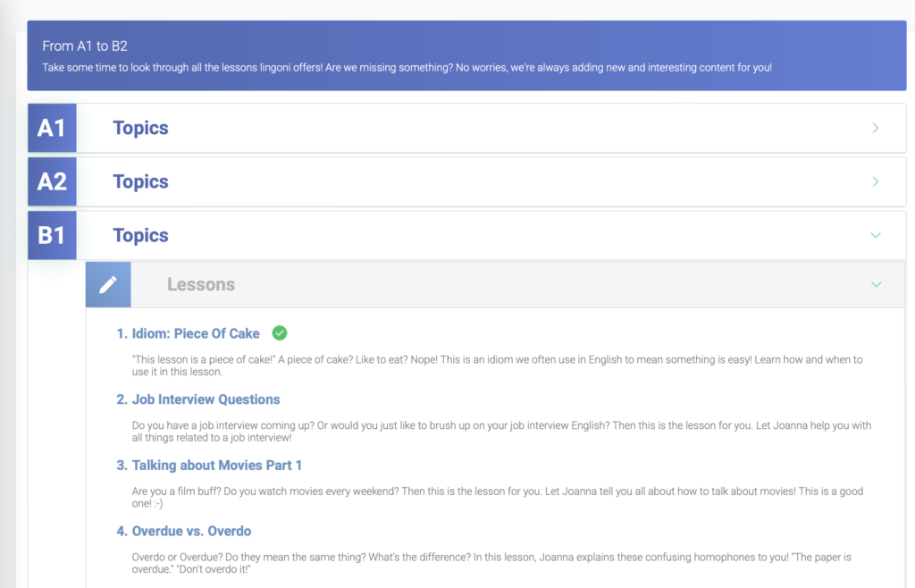Open the Idiom: Piece Of Cake lesson
This screenshot has height=588, width=915.
click(195, 333)
